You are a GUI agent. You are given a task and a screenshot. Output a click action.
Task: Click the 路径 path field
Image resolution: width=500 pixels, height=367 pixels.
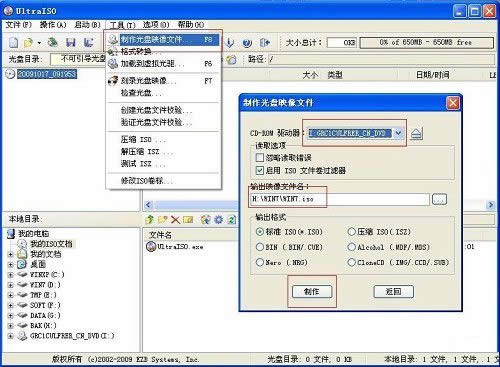pyautogui.click(x=381, y=60)
